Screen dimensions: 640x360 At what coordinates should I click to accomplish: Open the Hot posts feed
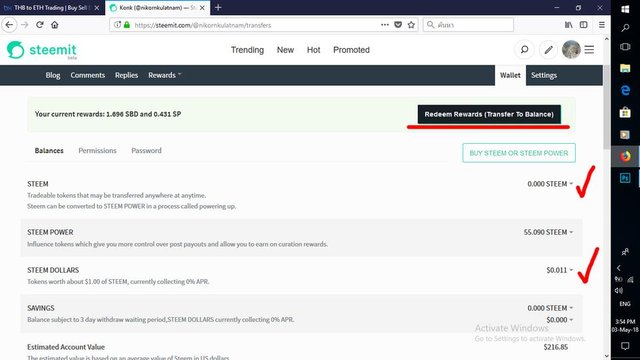coord(313,50)
